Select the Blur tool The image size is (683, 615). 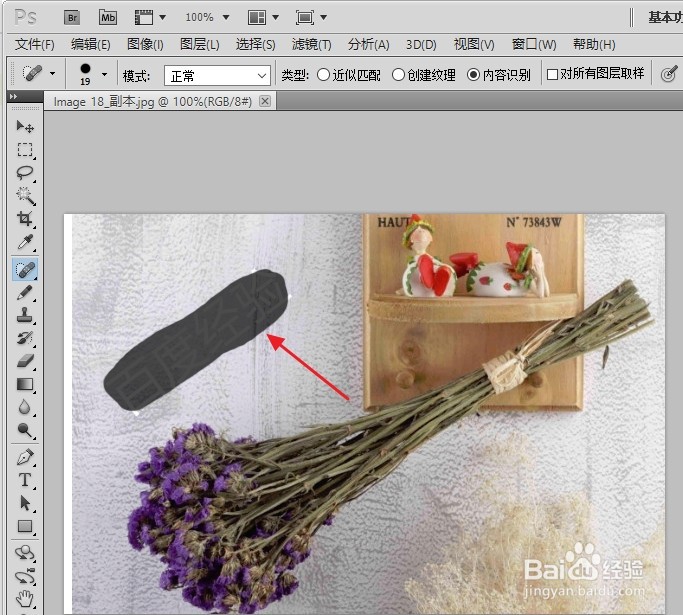click(25, 407)
